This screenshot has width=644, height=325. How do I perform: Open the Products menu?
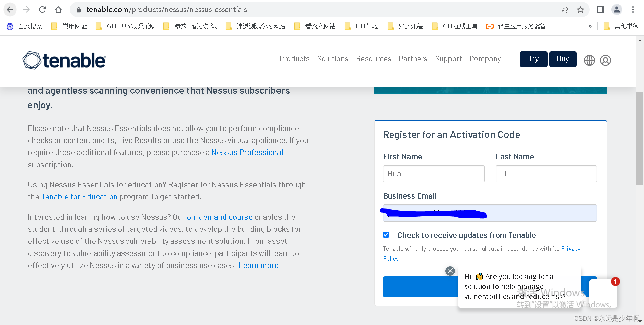(x=294, y=59)
